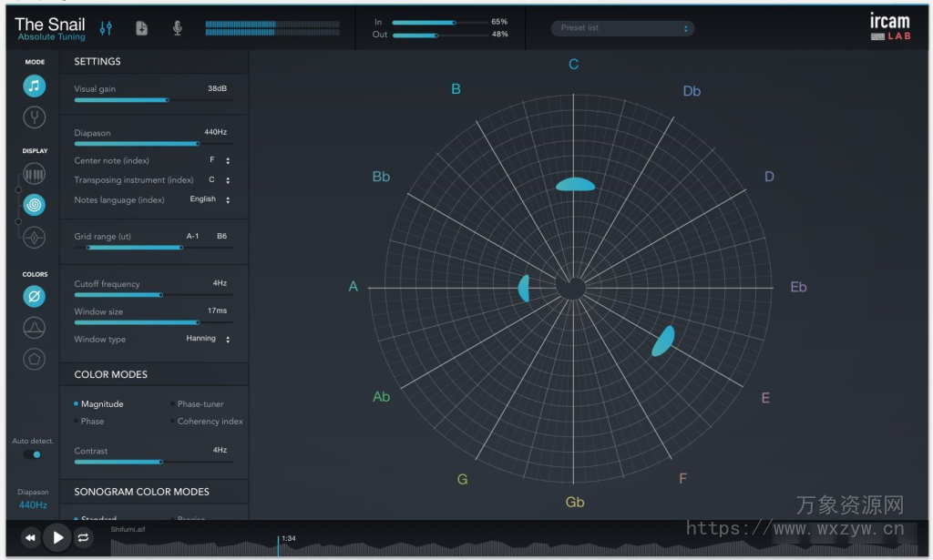This screenshot has width=933, height=560.
Task: Open the Preset list dropdown
Action: pyautogui.click(x=622, y=27)
